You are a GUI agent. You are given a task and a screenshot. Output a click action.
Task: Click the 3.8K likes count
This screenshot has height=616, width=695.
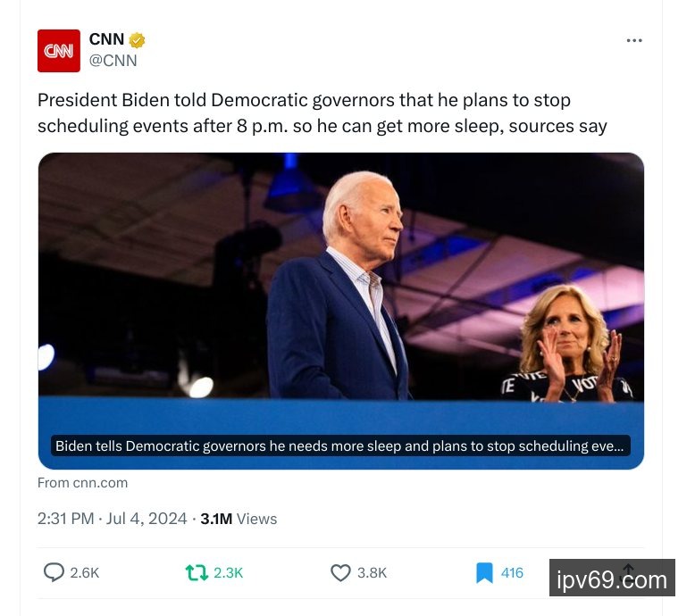(373, 572)
